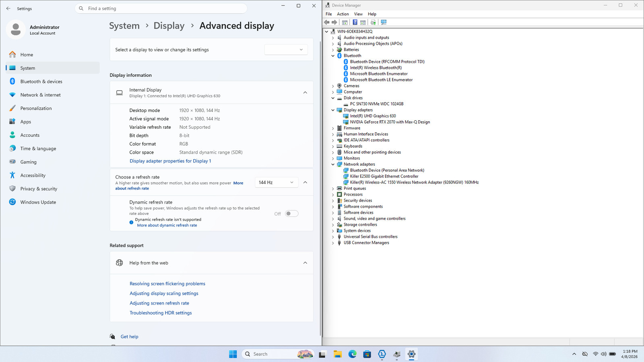Click the blue Help question-mark toolbar icon
Screen dimensions: 644x362
pyautogui.click(x=355, y=23)
